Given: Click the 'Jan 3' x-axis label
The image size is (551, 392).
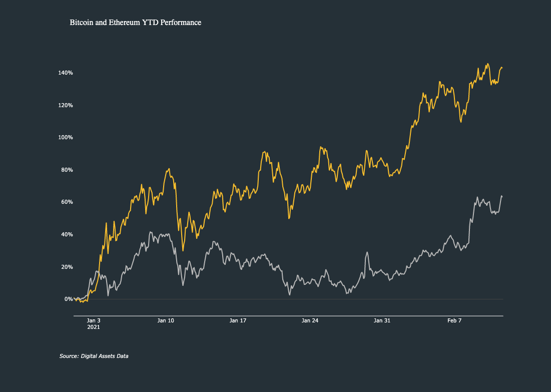Looking at the screenshot, I should tap(94, 320).
